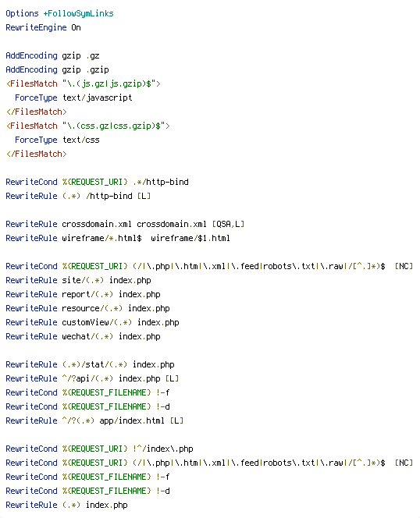Viewport: 420px width, 518px height.
Task: Click the RewriteRule /http-bind [L] line
Action: click(x=78, y=196)
